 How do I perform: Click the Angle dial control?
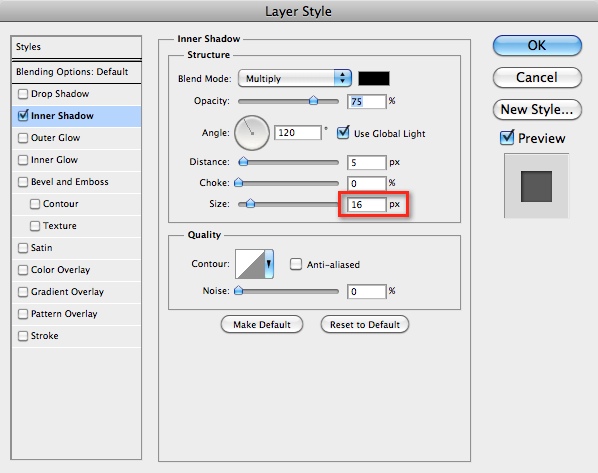[252, 133]
